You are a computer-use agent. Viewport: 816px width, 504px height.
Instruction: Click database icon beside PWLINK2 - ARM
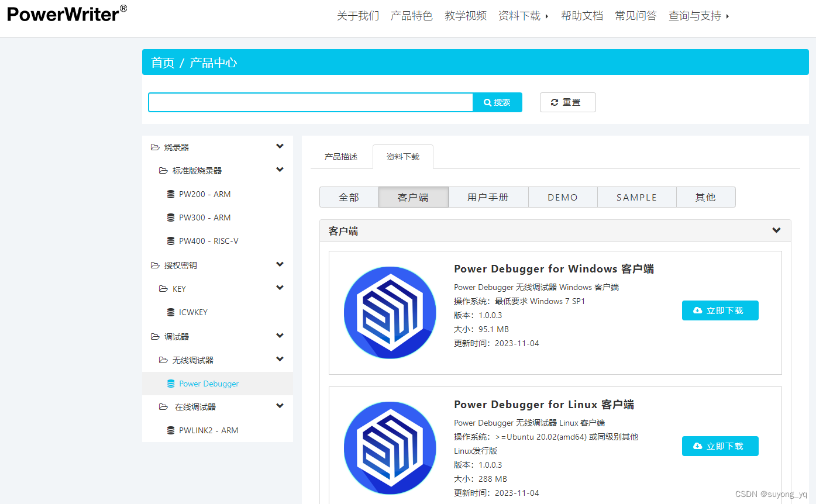pyautogui.click(x=171, y=430)
